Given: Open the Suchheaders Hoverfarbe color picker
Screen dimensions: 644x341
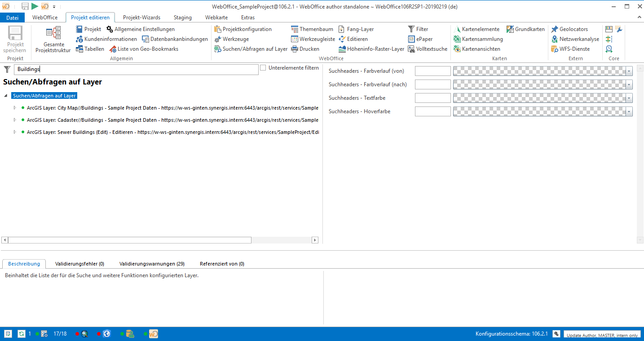Looking at the screenshot, I should (629, 111).
